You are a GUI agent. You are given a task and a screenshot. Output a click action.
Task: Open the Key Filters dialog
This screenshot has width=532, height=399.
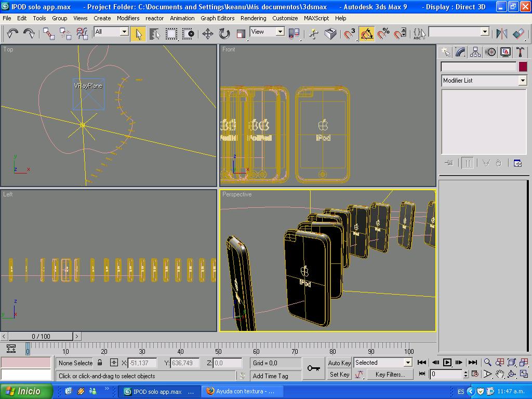coord(390,375)
